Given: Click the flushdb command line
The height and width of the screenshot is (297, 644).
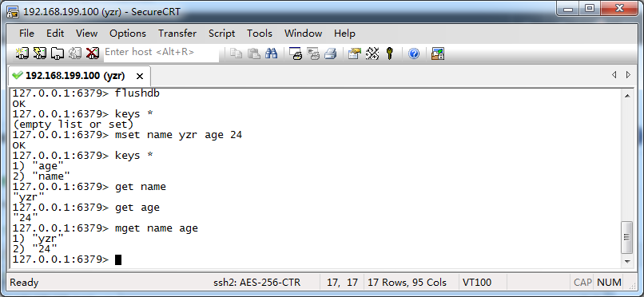Looking at the screenshot, I should coord(85,93).
